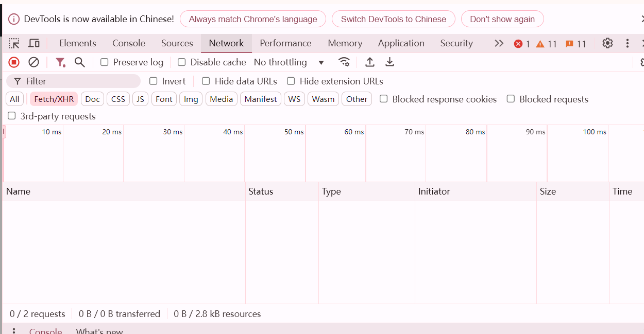This screenshot has width=644, height=334.
Task: Enable the Preserve log checkbox
Action: (105, 62)
